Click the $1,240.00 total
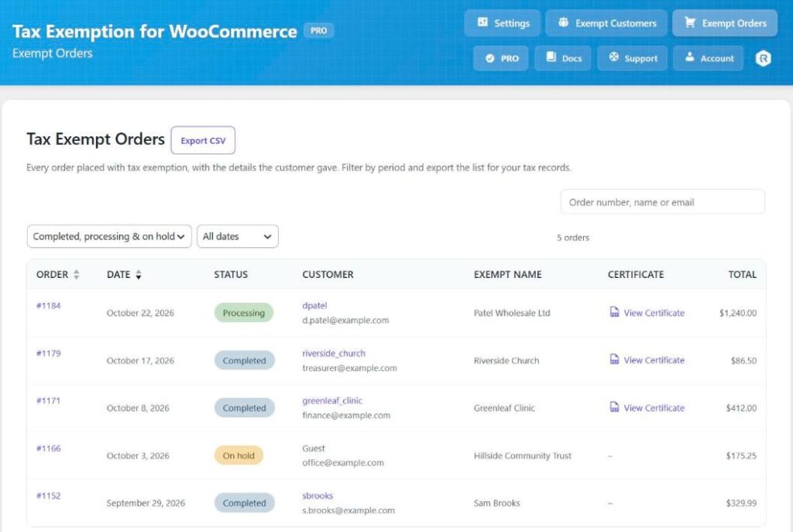 click(738, 313)
